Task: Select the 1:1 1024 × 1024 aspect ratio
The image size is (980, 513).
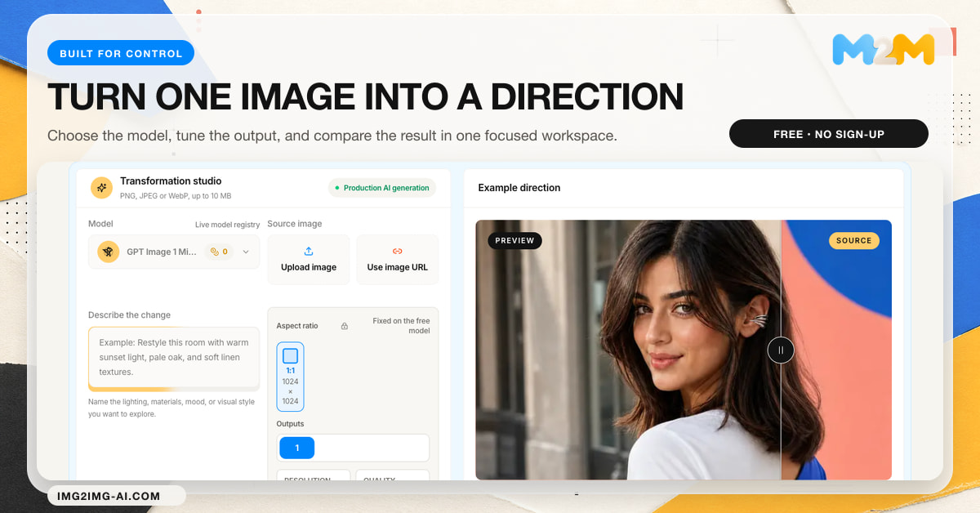Action: pos(290,377)
